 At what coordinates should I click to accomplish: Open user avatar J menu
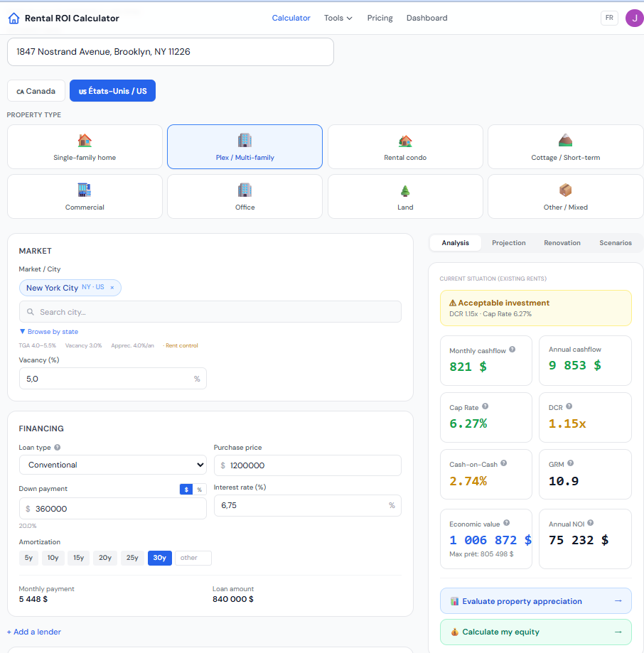click(x=634, y=18)
